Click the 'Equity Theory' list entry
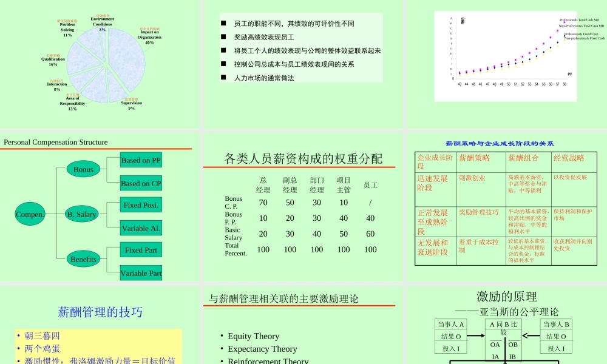 (x=253, y=336)
